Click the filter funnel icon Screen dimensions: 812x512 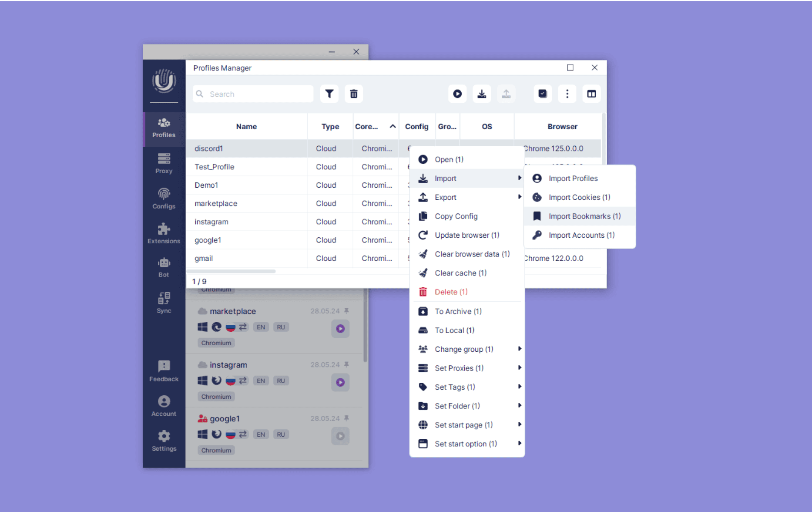329,94
